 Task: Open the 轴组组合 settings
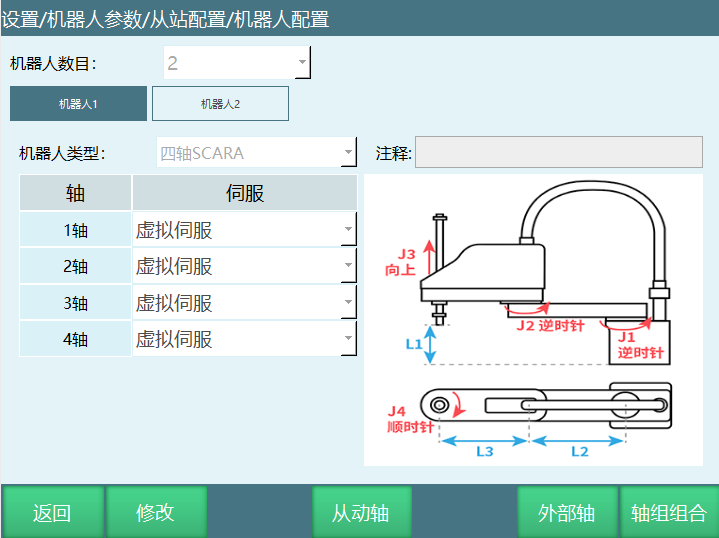(x=669, y=513)
